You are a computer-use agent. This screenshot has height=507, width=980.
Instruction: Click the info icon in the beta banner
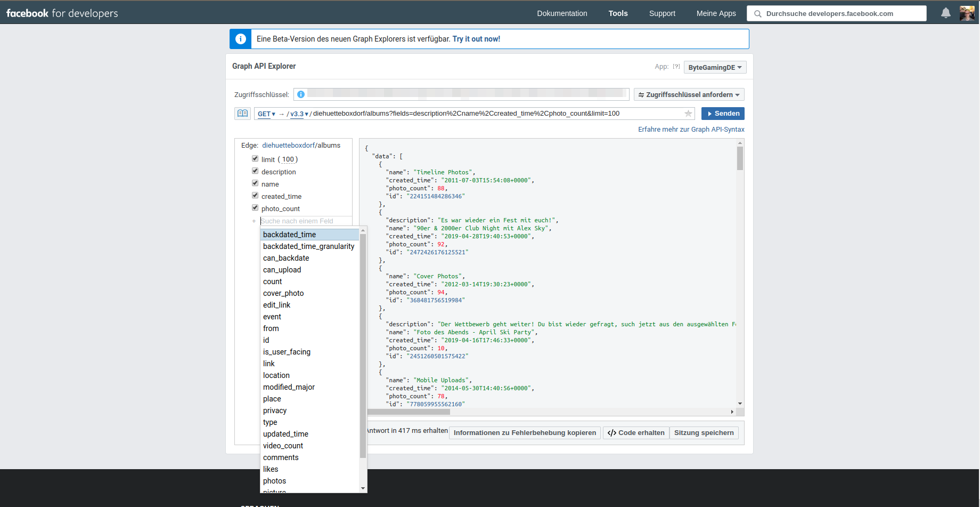coord(240,38)
